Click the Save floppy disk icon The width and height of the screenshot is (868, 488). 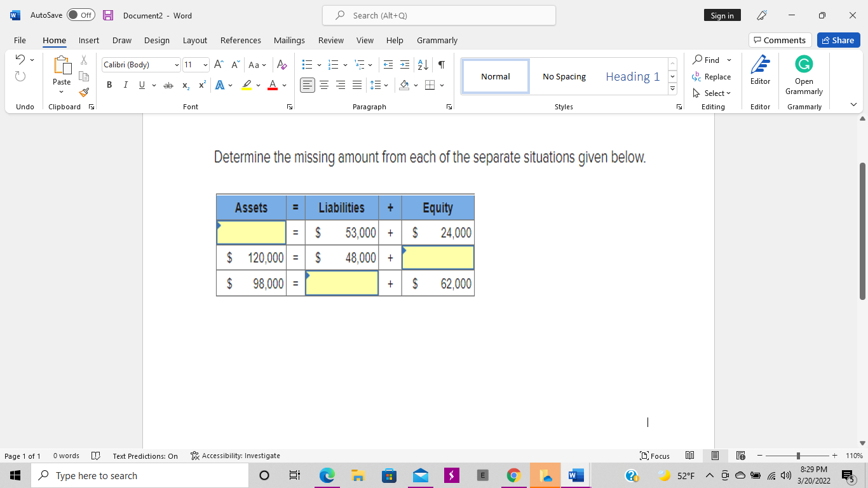click(x=108, y=15)
